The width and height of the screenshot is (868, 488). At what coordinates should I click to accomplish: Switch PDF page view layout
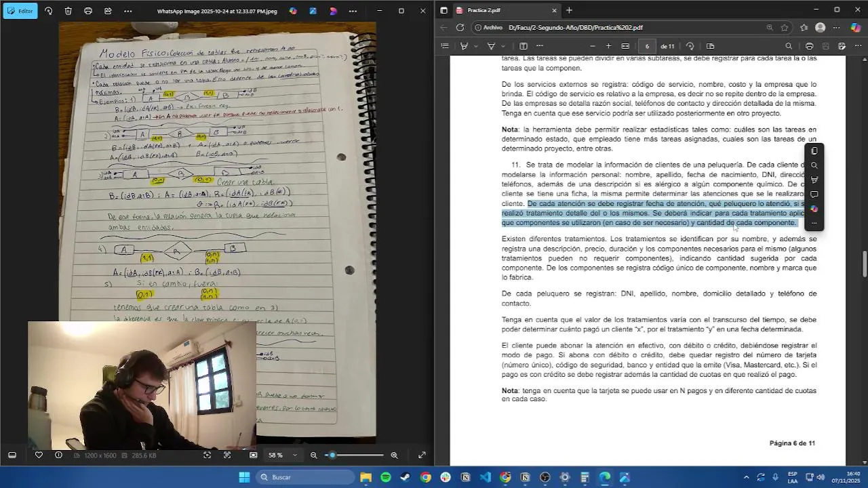(x=710, y=46)
